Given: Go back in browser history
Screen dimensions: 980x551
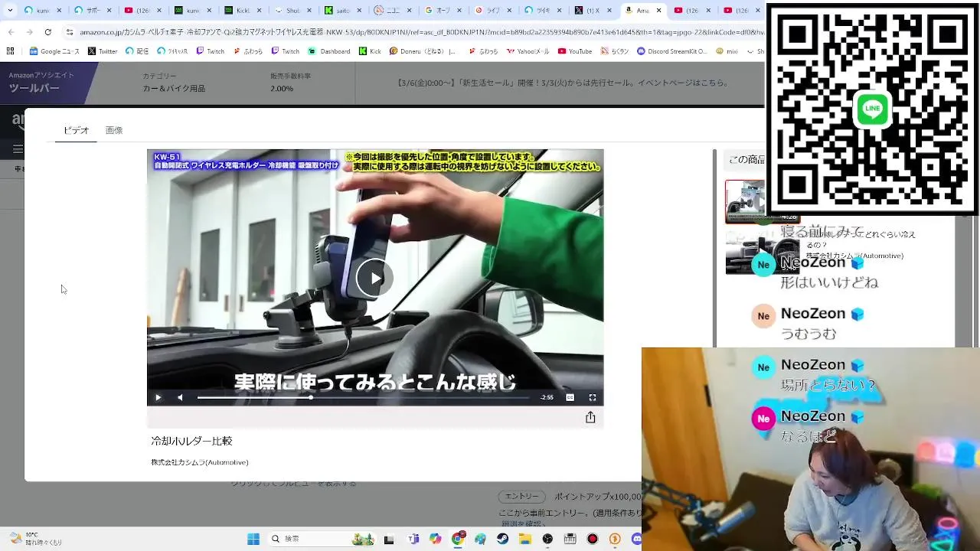Looking at the screenshot, I should pos(10,32).
